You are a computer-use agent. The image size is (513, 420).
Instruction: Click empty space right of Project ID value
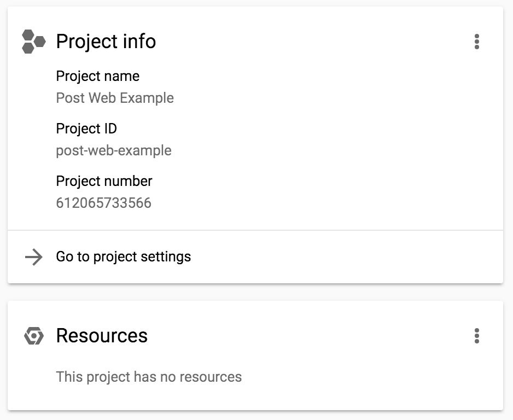coord(328,151)
